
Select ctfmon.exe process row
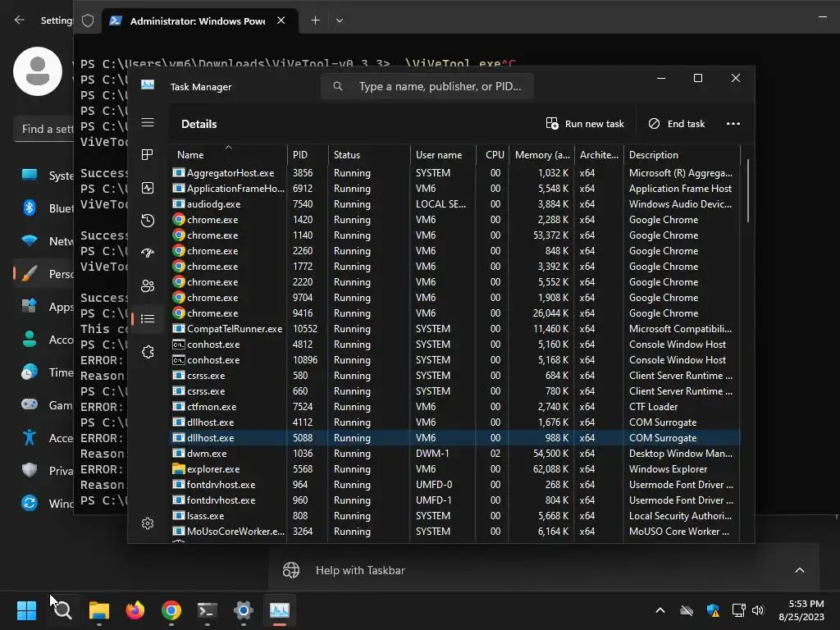[454, 407]
